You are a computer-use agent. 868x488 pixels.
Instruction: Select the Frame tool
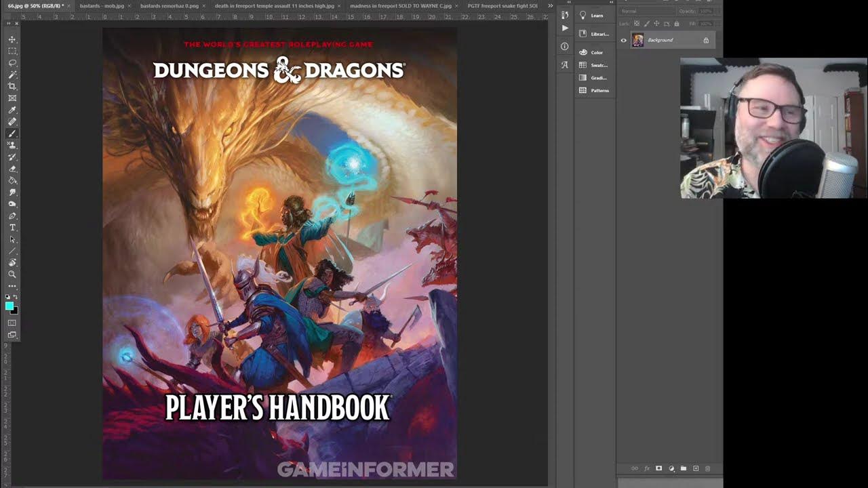(12, 98)
